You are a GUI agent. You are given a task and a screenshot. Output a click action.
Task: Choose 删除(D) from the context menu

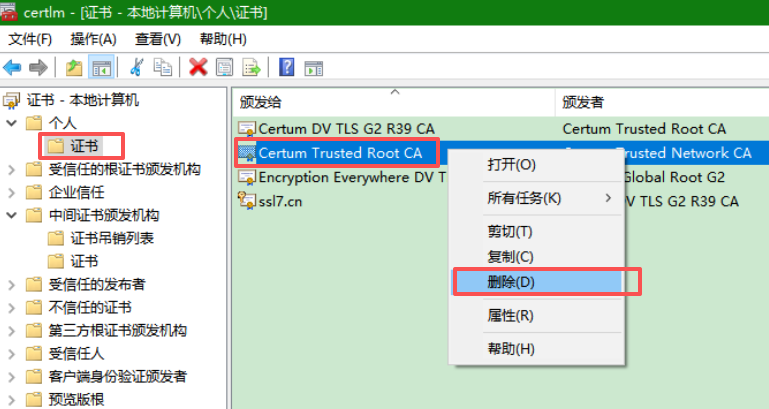[x=511, y=282]
